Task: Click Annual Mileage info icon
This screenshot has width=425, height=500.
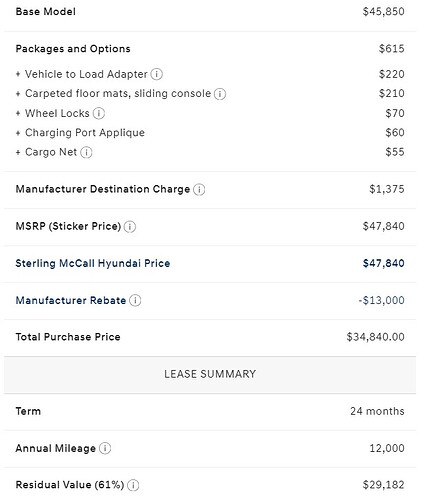Action: pyautogui.click(x=105, y=448)
